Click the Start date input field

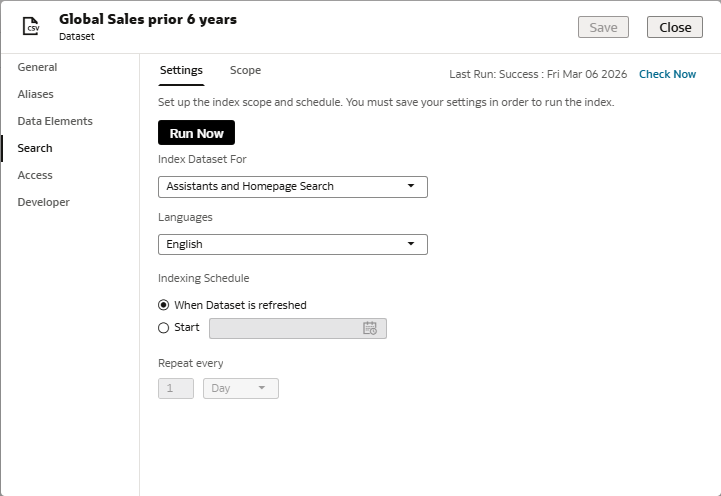(285, 328)
